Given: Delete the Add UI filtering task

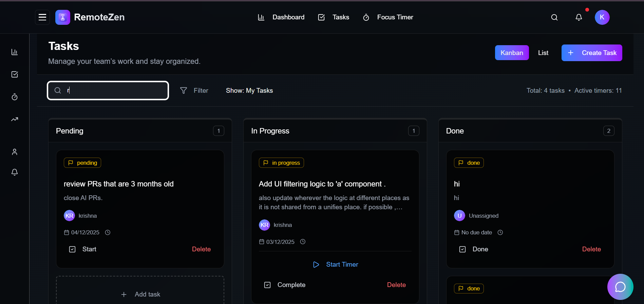Looking at the screenshot, I should pyautogui.click(x=396, y=285).
